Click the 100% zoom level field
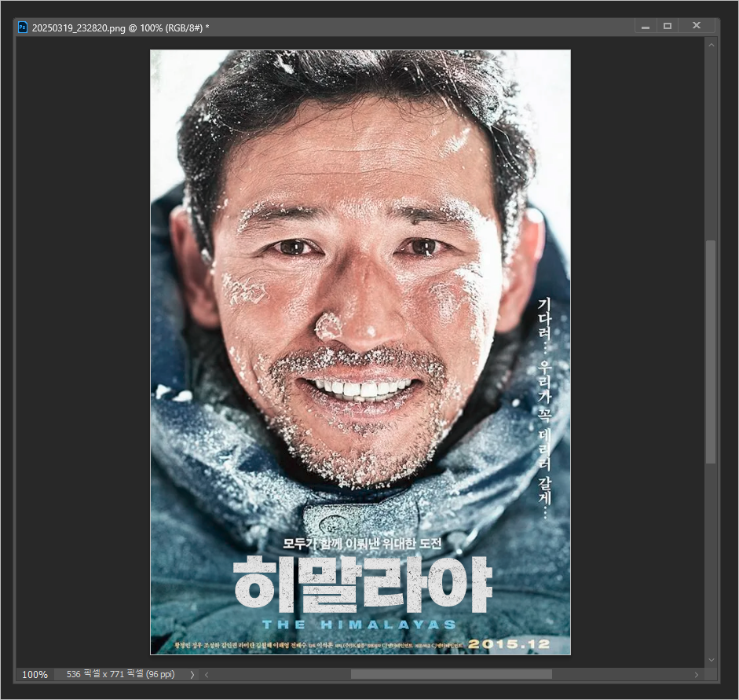This screenshot has height=700, width=739. coord(35,675)
